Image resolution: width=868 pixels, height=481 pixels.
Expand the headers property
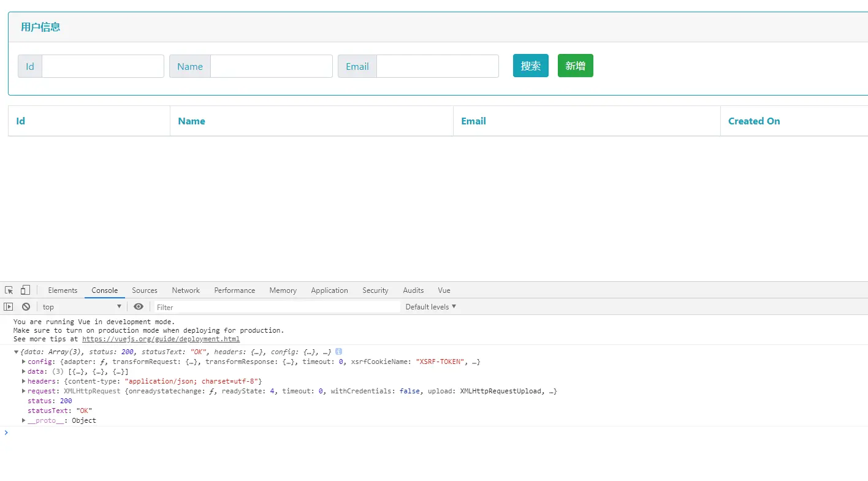pos(24,381)
